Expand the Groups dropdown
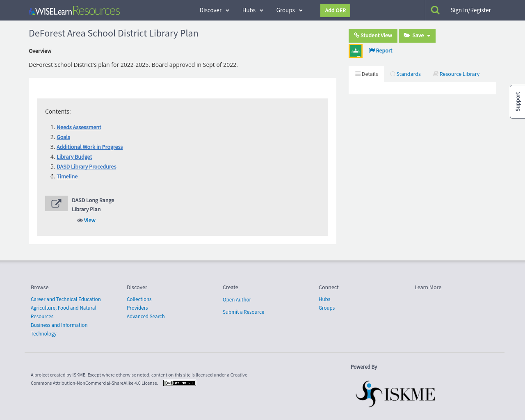This screenshot has width=525, height=420. point(289,9)
